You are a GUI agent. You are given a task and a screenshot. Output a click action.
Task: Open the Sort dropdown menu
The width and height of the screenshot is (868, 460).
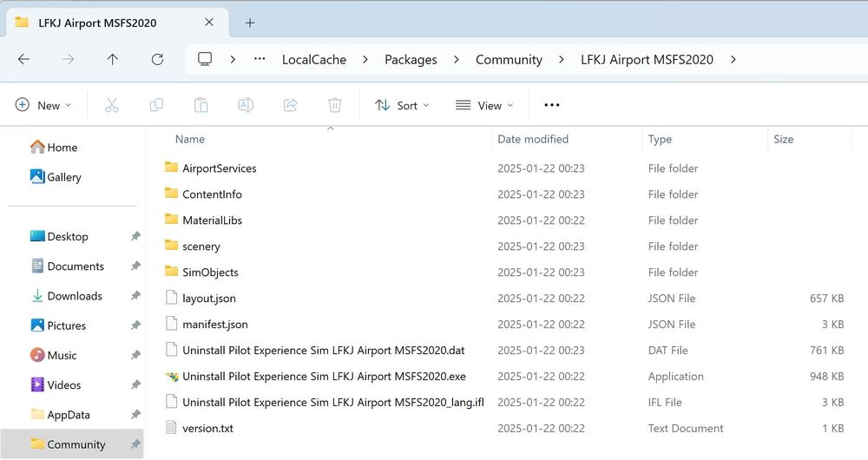pos(402,105)
